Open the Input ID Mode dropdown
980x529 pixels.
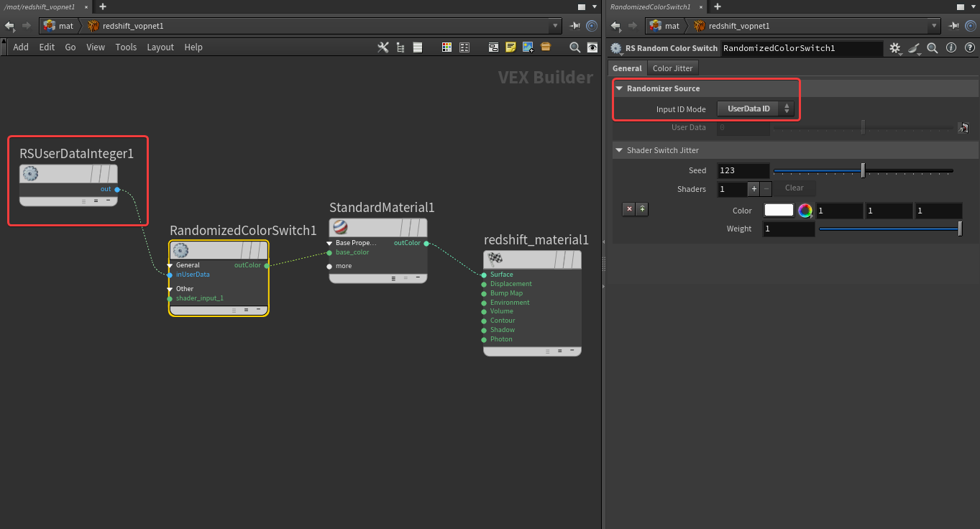pos(756,109)
